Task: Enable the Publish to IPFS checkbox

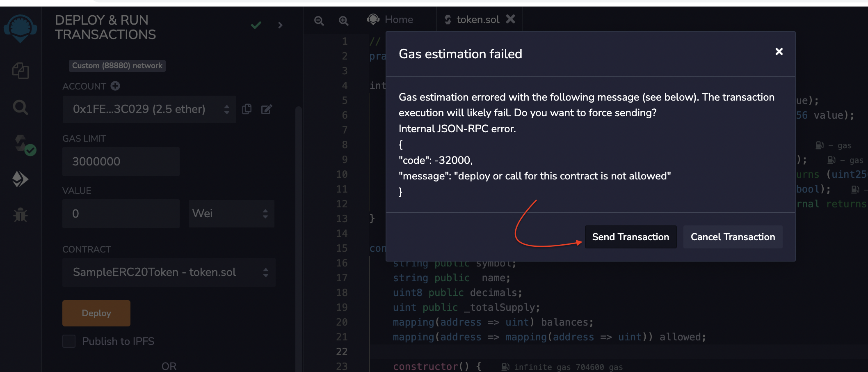Action: 69,341
